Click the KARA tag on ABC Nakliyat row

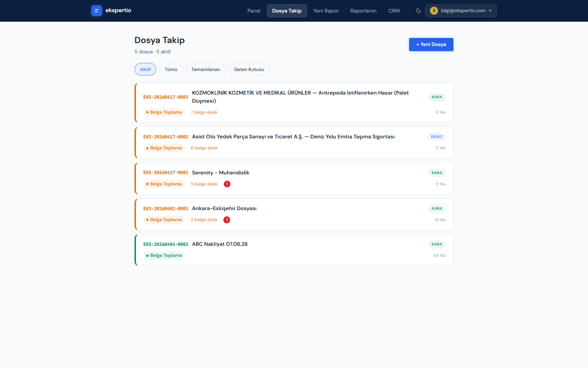pyautogui.click(x=437, y=244)
